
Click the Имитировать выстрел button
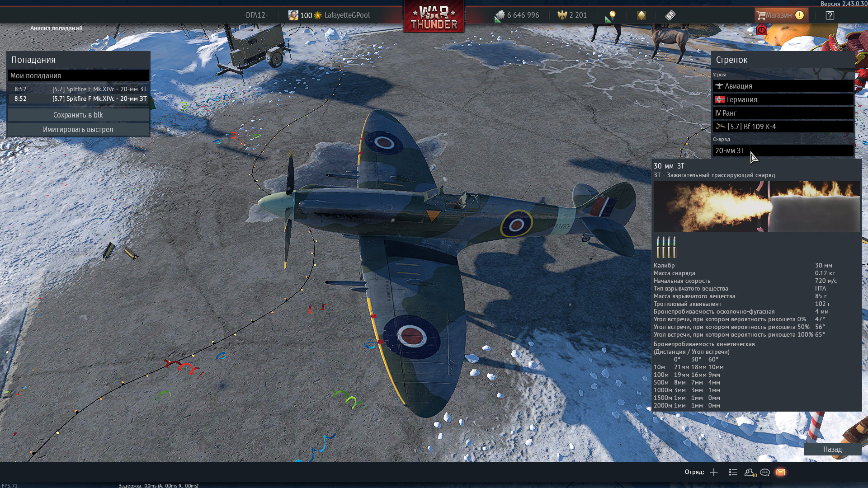coord(78,129)
